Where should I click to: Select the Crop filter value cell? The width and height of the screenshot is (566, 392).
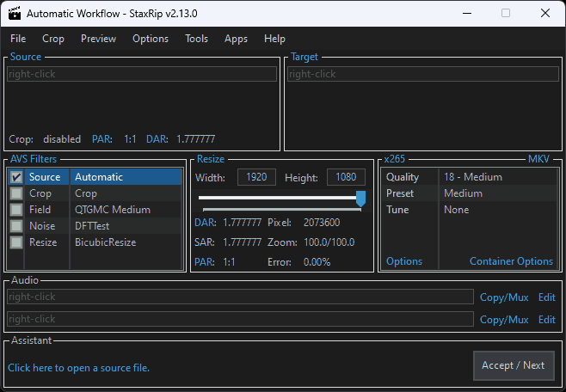point(126,193)
